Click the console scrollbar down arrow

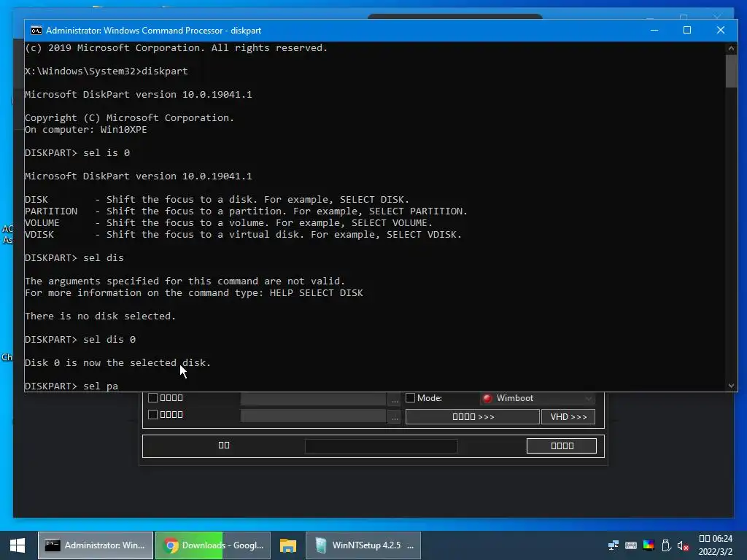pos(731,386)
